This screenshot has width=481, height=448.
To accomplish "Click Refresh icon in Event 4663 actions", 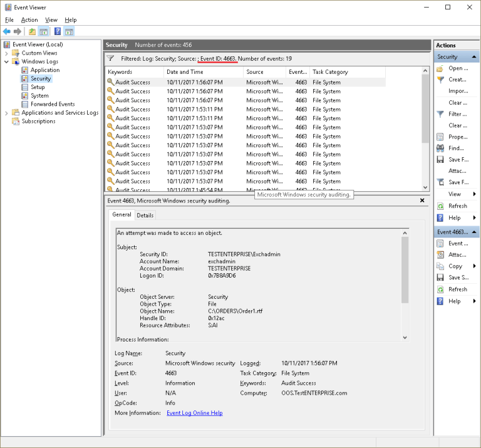I will pyautogui.click(x=440, y=289).
